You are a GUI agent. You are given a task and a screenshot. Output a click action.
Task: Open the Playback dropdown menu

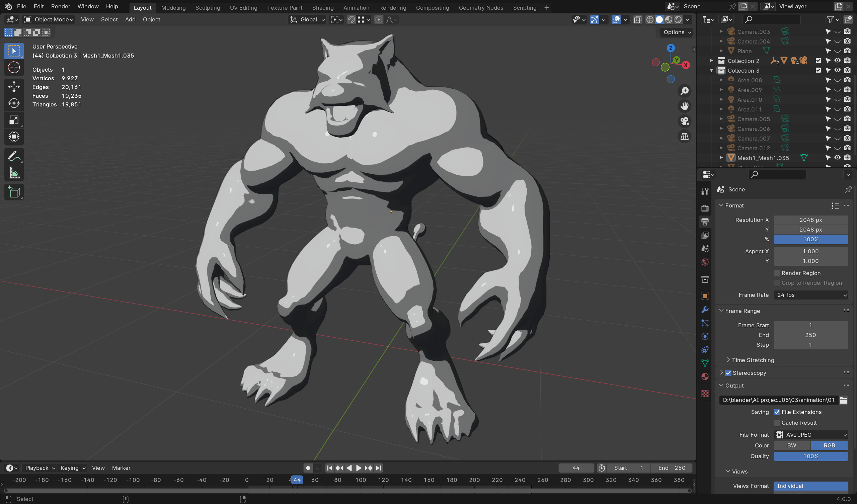coord(40,468)
